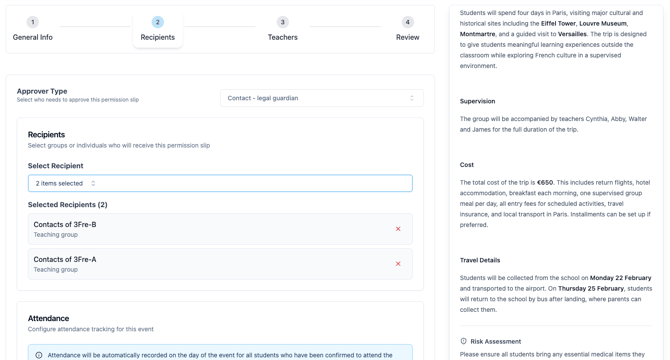This screenshot has height=360, width=670.
Task: Remove Contacts of 3Fre-A recipient
Action: pos(398,264)
